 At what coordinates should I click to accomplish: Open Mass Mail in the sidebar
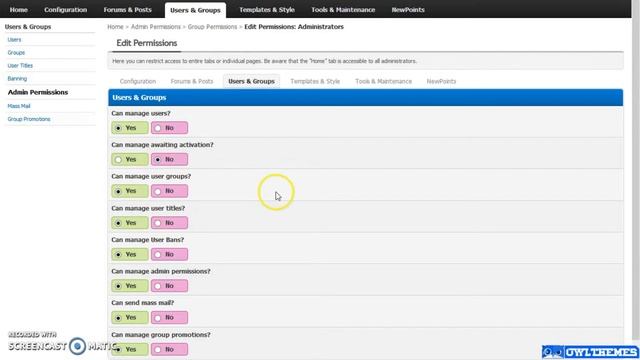tap(19, 106)
